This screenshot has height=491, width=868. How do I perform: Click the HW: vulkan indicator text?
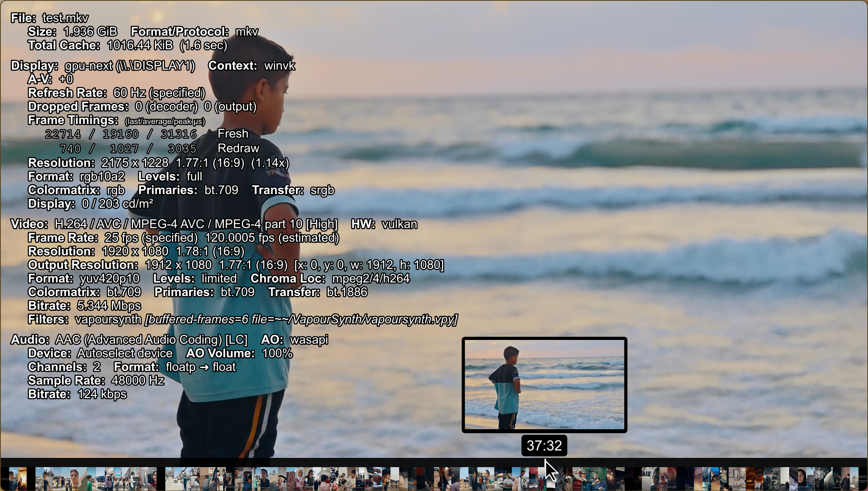(384, 224)
